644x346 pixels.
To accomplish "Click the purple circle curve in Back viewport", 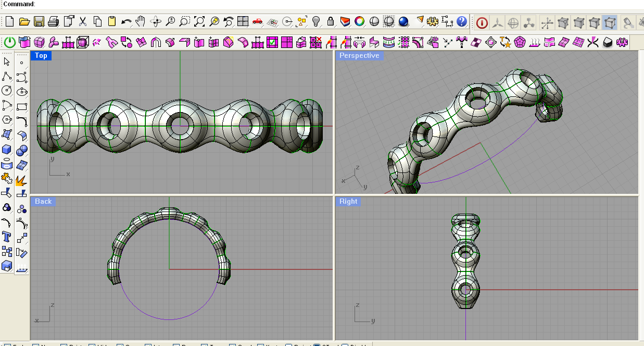I will coord(169,319).
